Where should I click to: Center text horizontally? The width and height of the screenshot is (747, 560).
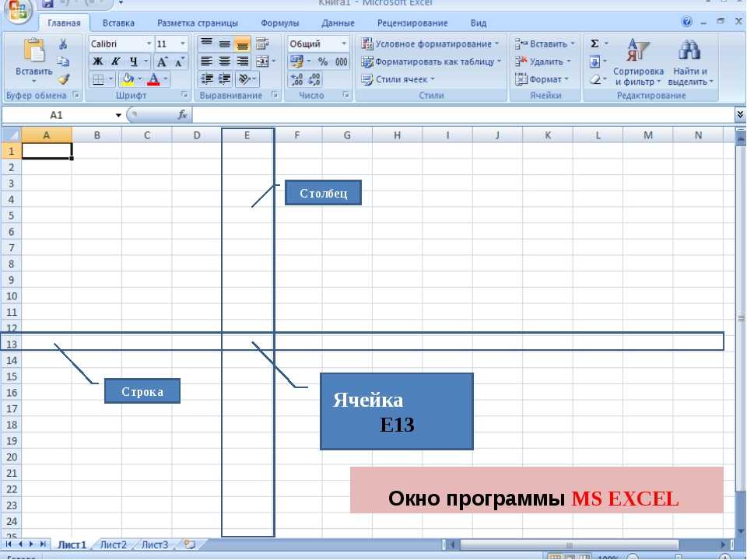tap(224, 61)
